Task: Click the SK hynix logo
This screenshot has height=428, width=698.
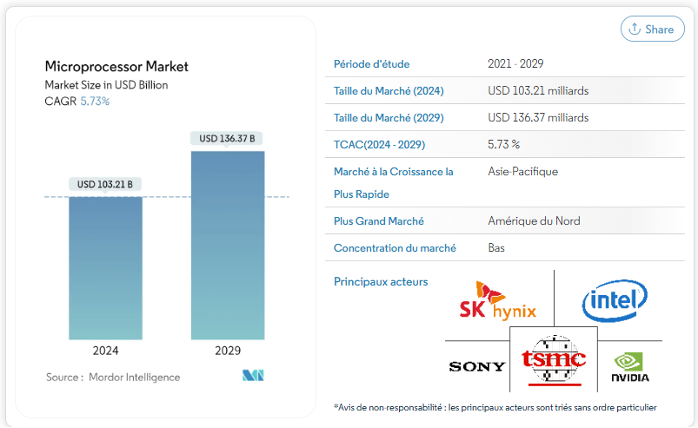Action: point(498,301)
